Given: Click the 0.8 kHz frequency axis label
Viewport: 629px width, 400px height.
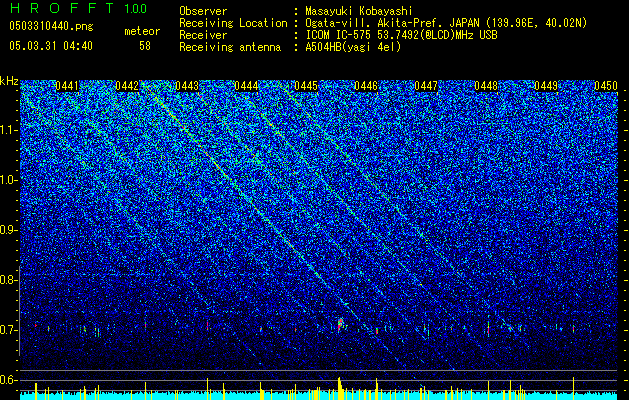Looking at the screenshot, I should 8,280.
